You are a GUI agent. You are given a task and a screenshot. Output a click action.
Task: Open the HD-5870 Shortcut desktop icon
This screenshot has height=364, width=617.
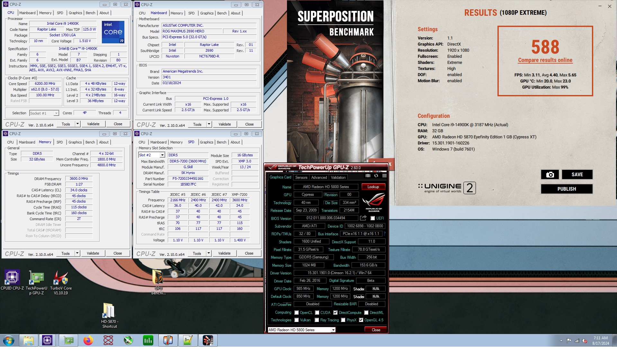[x=110, y=316]
